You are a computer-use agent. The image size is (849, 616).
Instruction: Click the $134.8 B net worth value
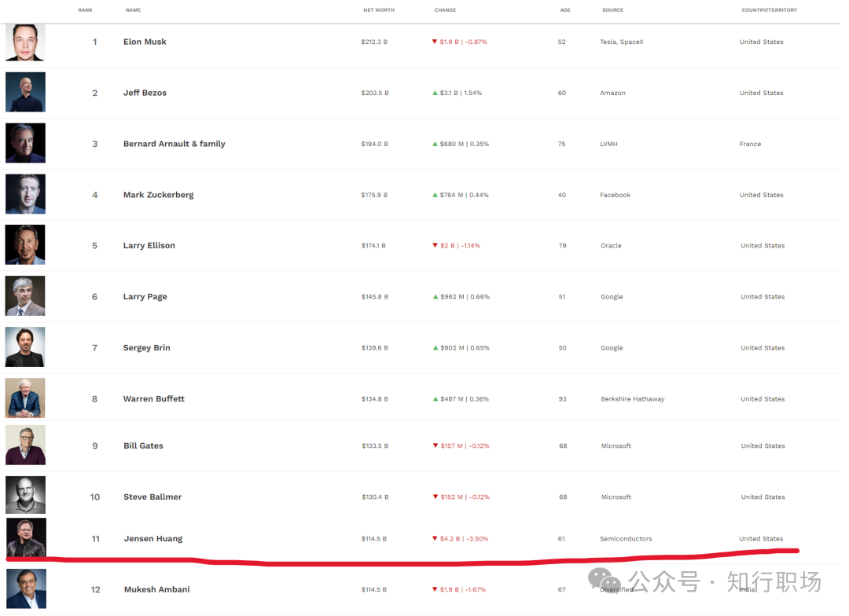click(375, 399)
